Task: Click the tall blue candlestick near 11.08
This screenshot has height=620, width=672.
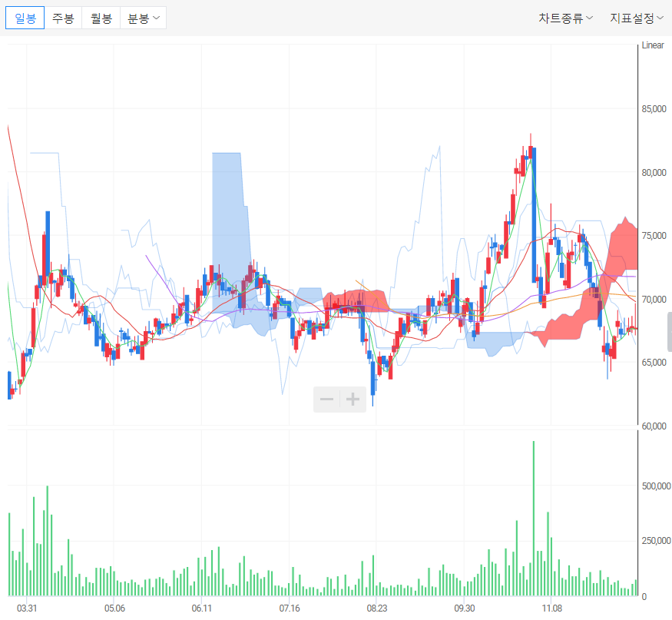Action: point(534,215)
